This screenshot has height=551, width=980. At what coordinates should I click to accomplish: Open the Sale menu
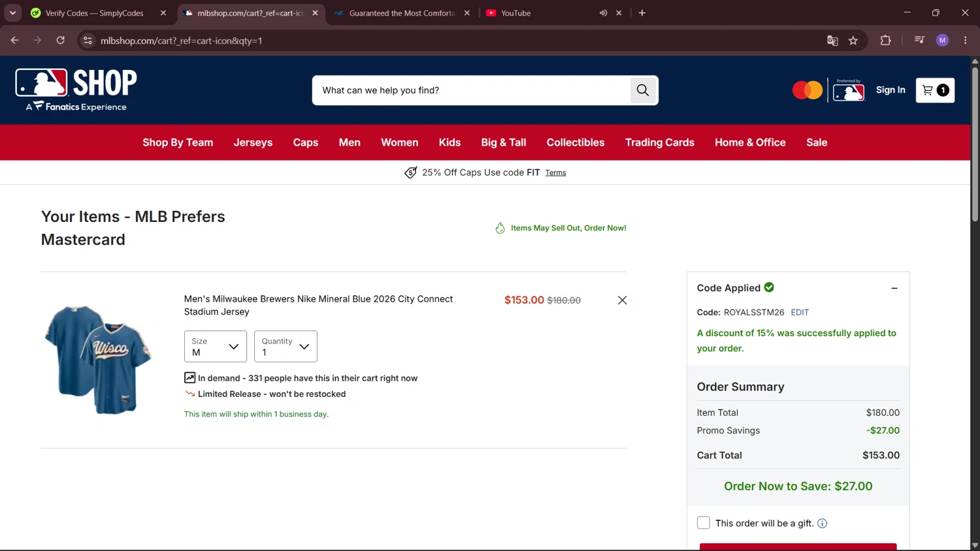pos(817,142)
